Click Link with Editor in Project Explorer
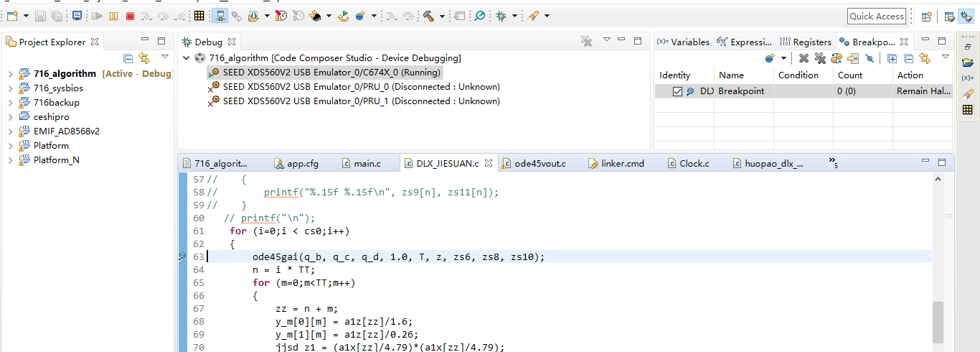 point(144,58)
